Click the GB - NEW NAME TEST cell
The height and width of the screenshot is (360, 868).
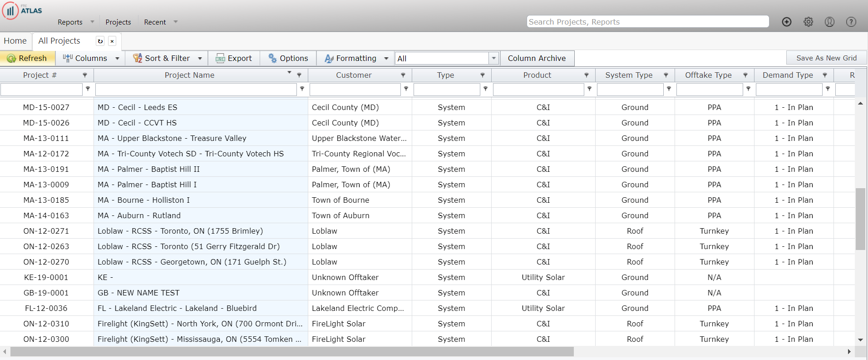pos(201,293)
